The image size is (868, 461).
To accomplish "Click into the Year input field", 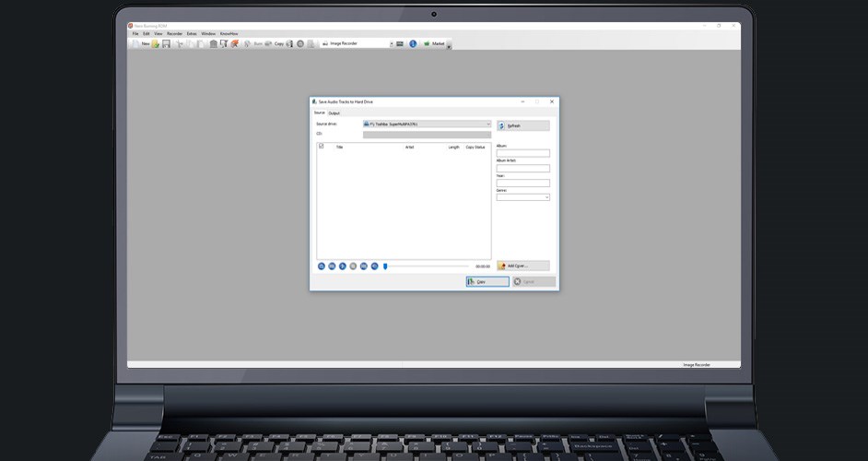I will (523, 183).
